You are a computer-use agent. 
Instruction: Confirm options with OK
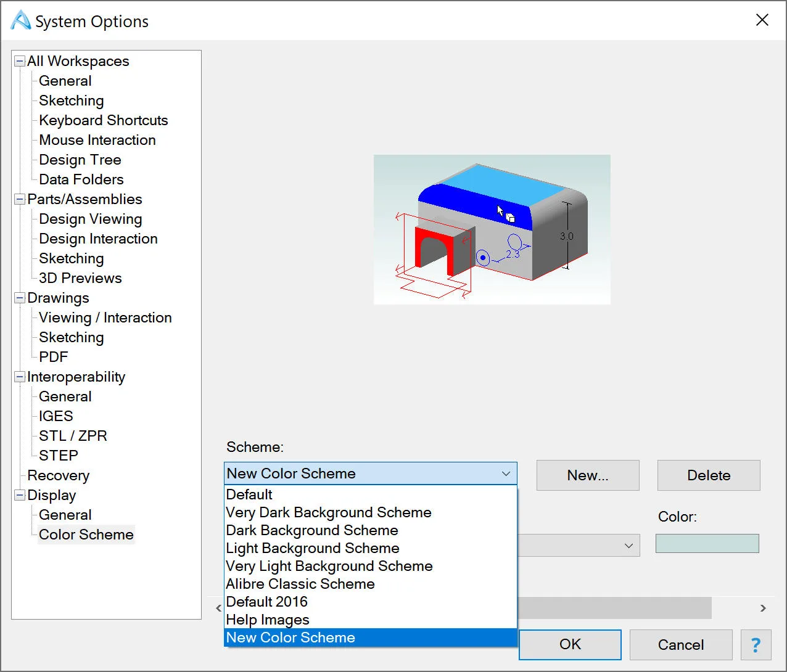(x=570, y=645)
